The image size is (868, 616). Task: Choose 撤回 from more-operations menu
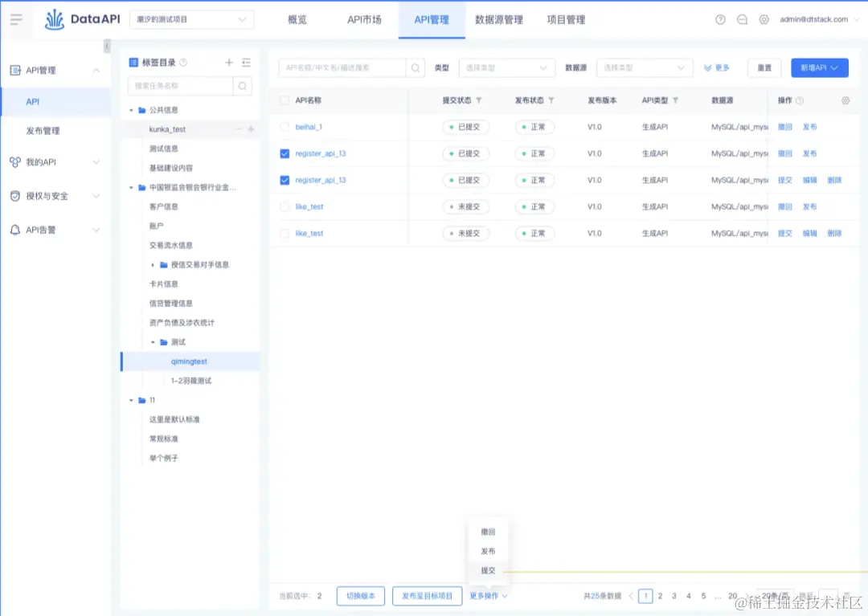point(488,532)
